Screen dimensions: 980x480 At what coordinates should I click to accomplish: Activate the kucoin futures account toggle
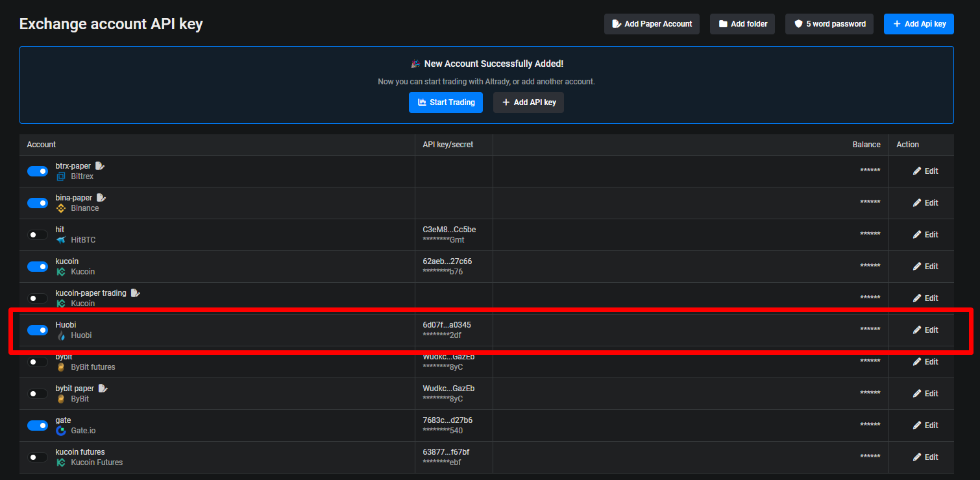coord(38,457)
